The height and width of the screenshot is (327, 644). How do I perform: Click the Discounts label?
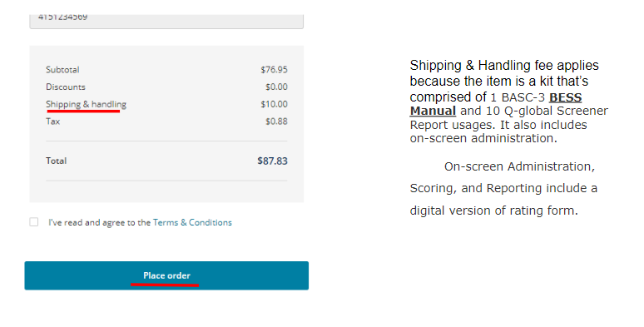pyautogui.click(x=66, y=87)
